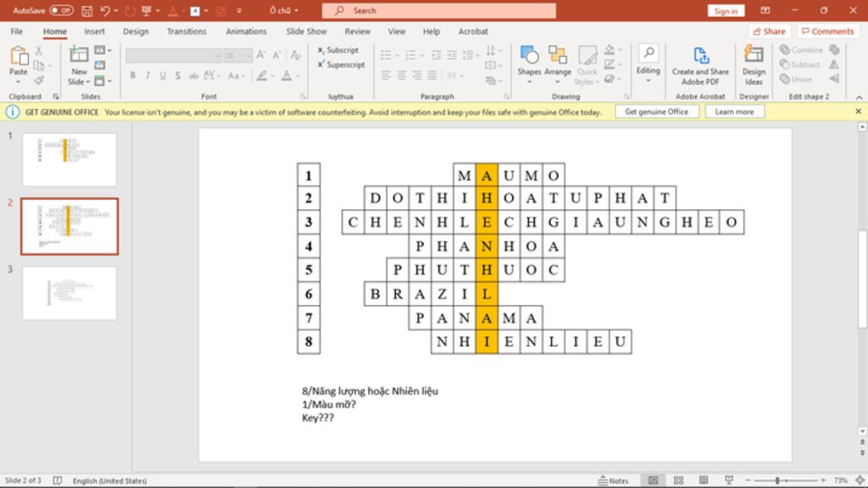Start presentation from beginning icon in quick access
This screenshot has height=488, width=868.
coord(146,10)
